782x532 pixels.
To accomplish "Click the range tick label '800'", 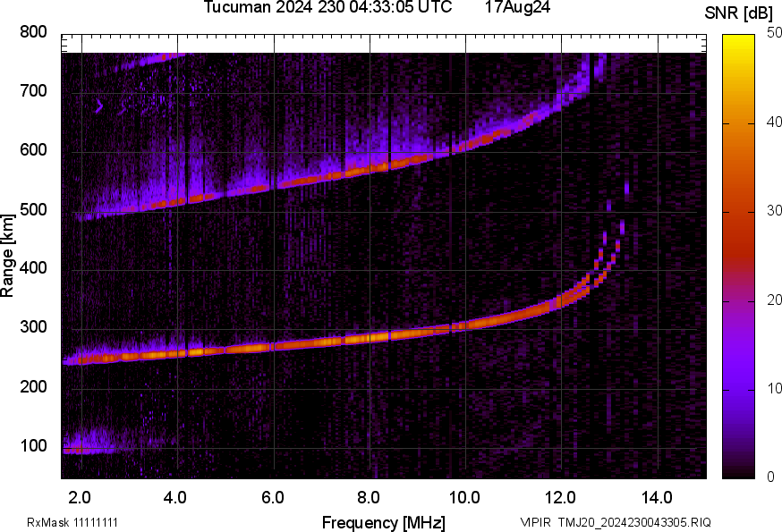I will pyautogui.click(x=33, y=32).
